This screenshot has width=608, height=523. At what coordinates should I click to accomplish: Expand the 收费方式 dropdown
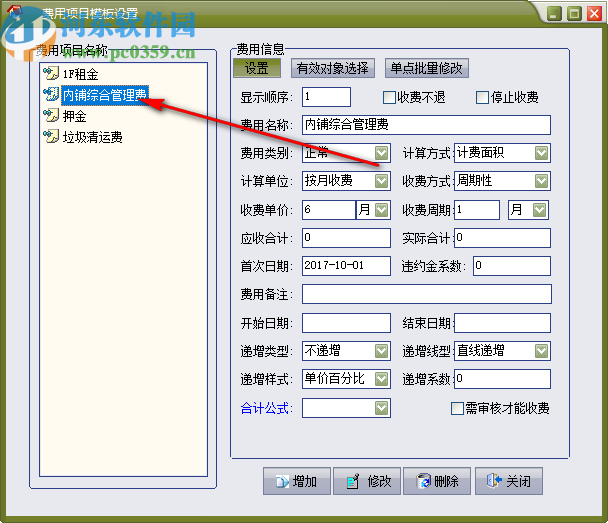[x=541, y=181]
